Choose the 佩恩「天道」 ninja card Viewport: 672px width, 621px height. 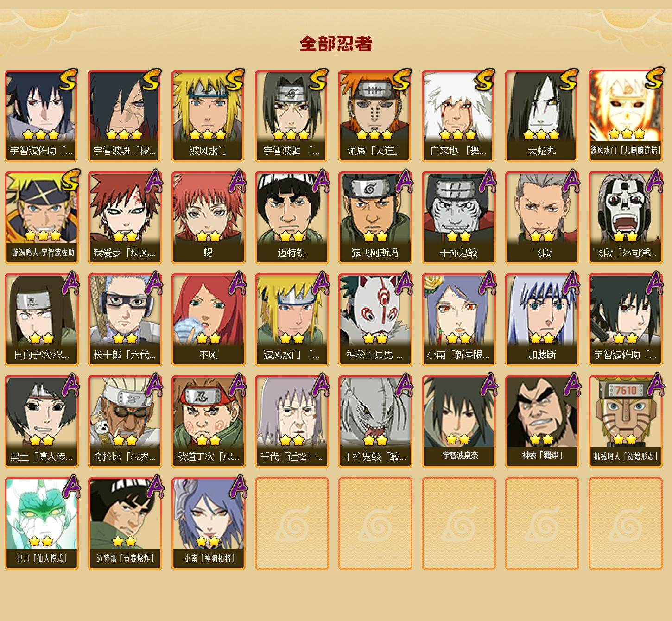pyautogui.click(x=375, y=116)
